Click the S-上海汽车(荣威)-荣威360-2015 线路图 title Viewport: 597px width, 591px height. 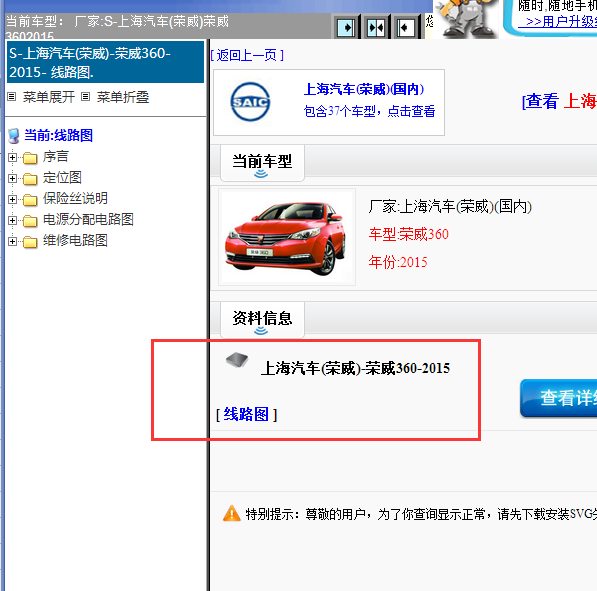coord(105,62)
